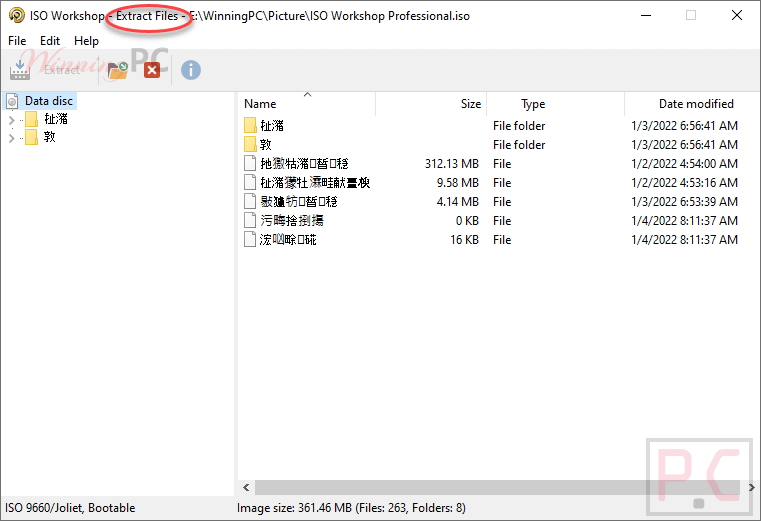
Task: Sort by the Name column header
Action: (x=307, y=104)
